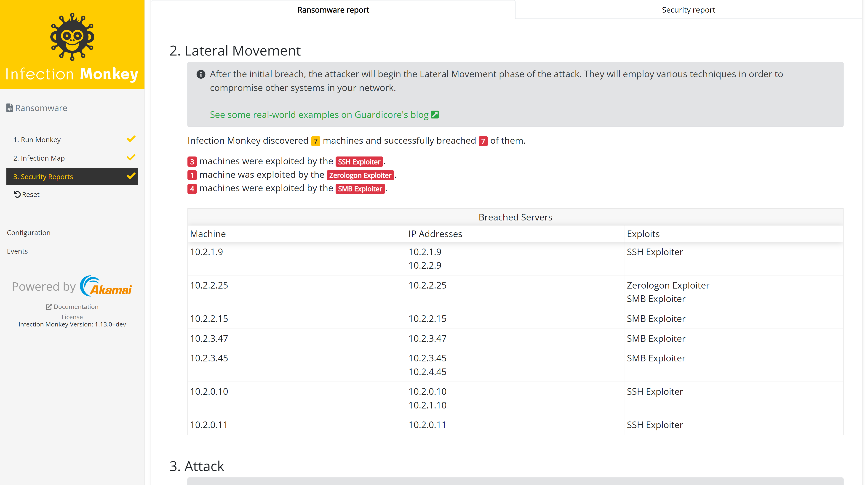
Task: Select the Ransomware report tab
Action: [x=333, y=10]
